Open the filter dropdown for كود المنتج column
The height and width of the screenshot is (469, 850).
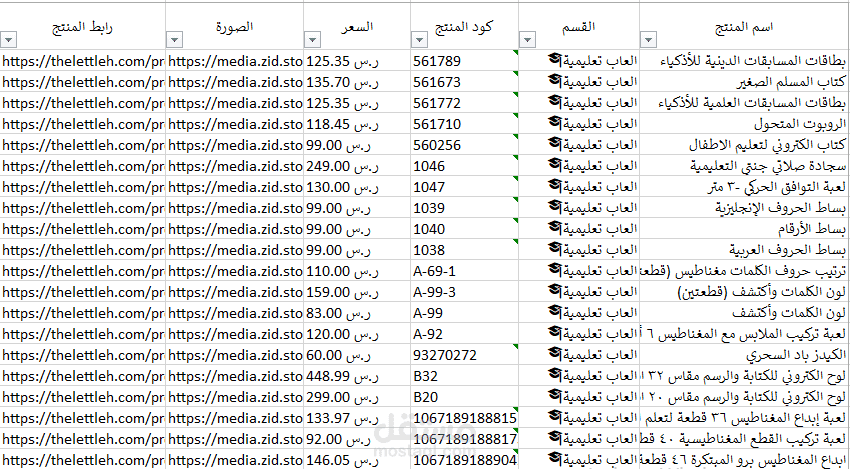[419, 40]
